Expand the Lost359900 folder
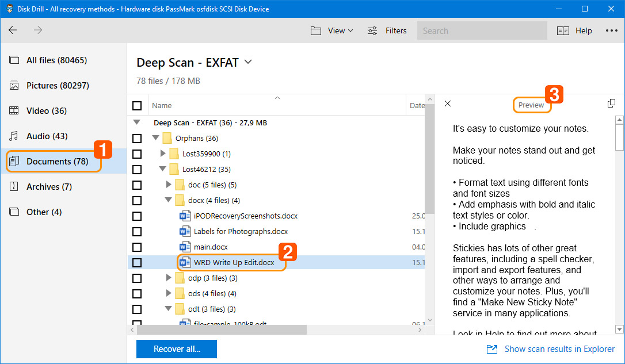Viewport: 625px width, 364px height. pos(163,154)
